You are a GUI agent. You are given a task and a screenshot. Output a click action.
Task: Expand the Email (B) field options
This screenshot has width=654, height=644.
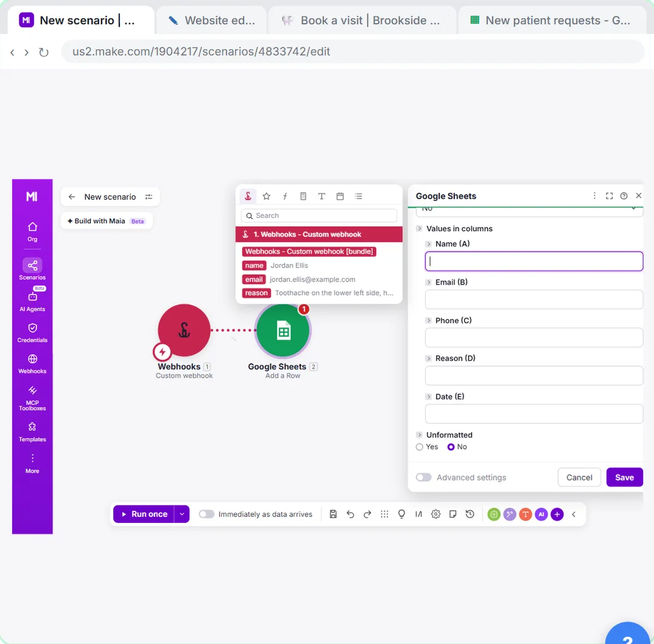coord(428,282)
